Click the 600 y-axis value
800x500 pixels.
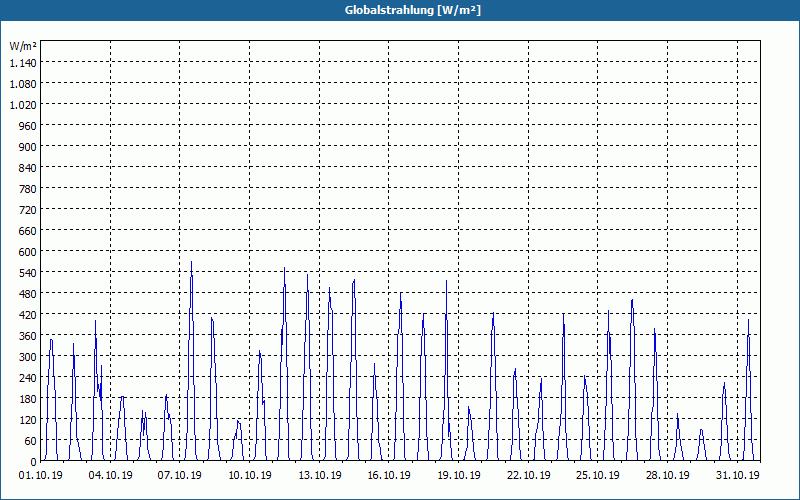point(28,252)
